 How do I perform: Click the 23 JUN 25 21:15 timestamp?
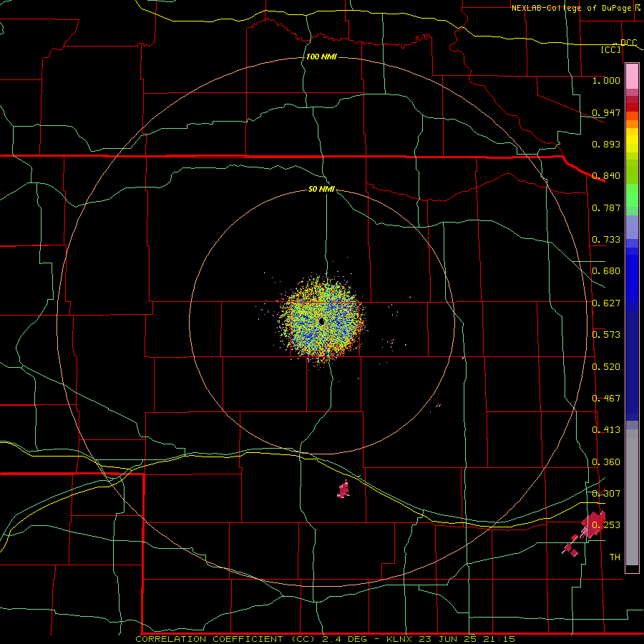[x=467, y=639]
